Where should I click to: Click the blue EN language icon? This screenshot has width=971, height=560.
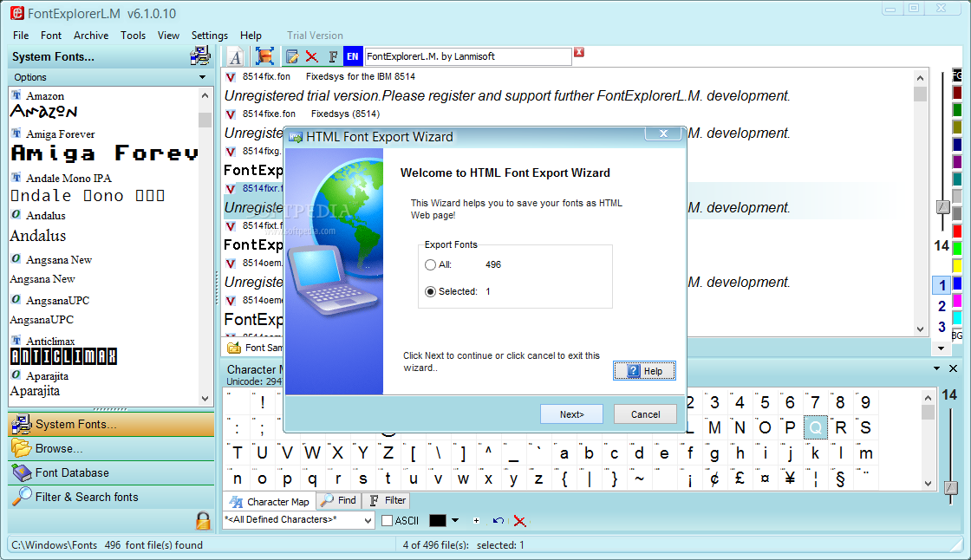pyautogui.click(x=352, y=56)
